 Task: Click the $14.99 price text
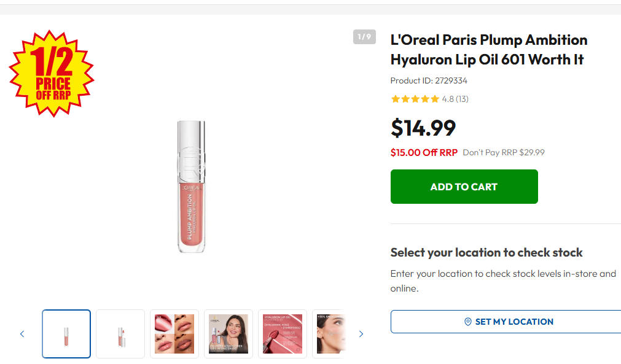click(x=423, y=128)
